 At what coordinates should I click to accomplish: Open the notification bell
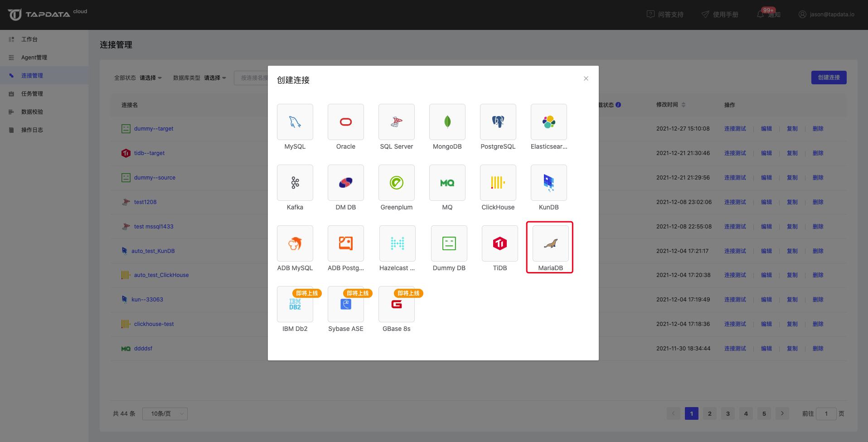(761, 15)
